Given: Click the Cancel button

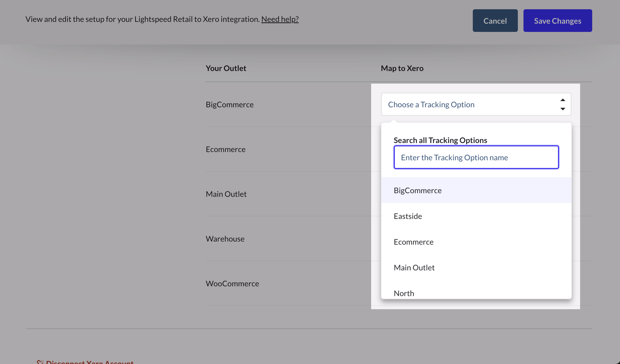Looking at the screenshot, I should click(x=495, y=20).
